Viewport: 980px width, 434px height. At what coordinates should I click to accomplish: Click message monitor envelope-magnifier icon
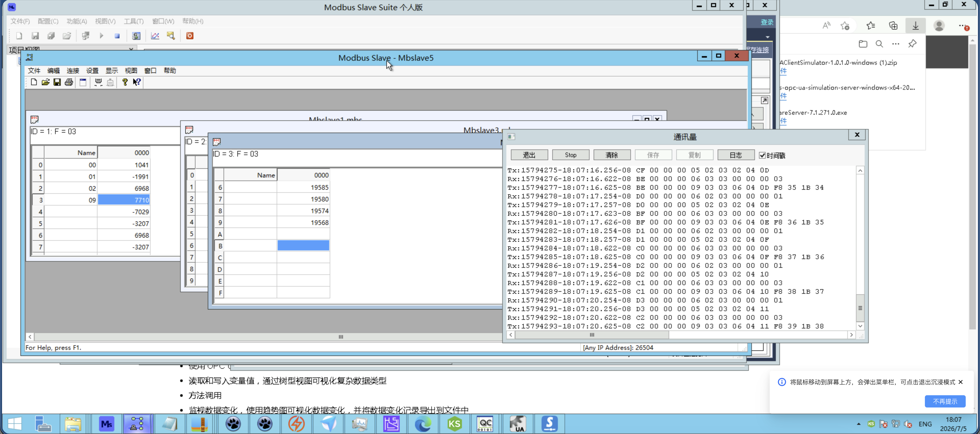click(x=171, y=36)
